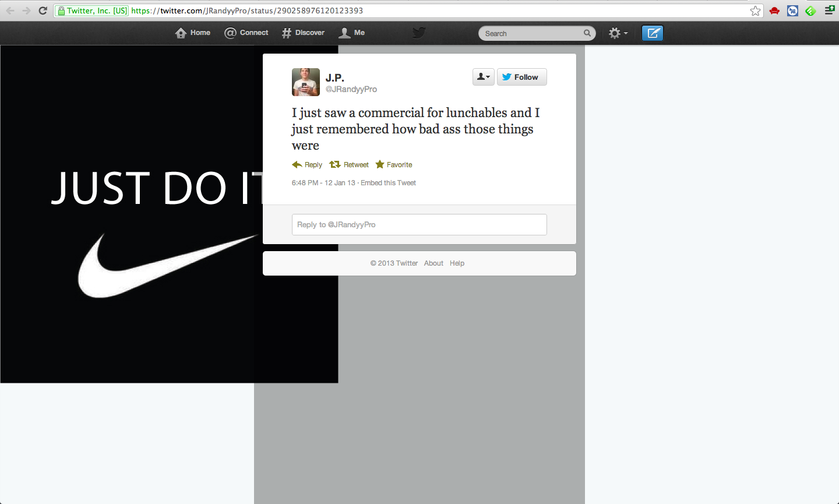Reply to the lunchables tweet

(307, 165)
